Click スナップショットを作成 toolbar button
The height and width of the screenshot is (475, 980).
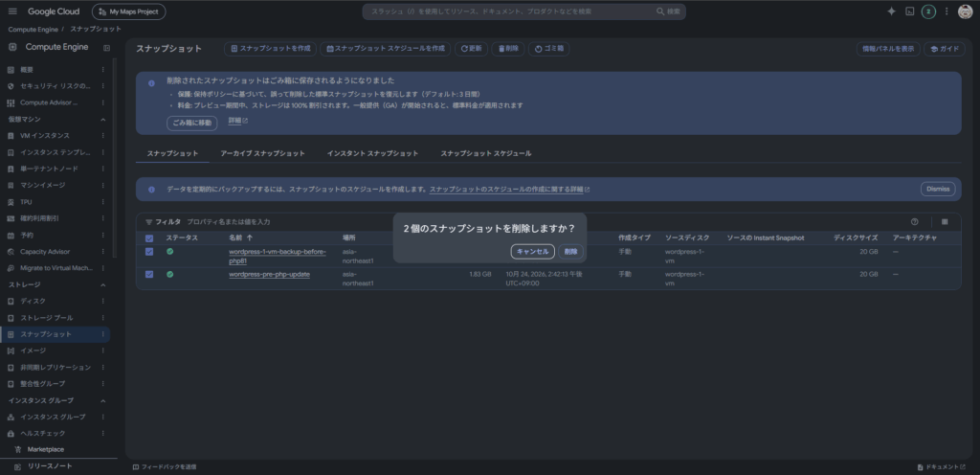point(271,49)
